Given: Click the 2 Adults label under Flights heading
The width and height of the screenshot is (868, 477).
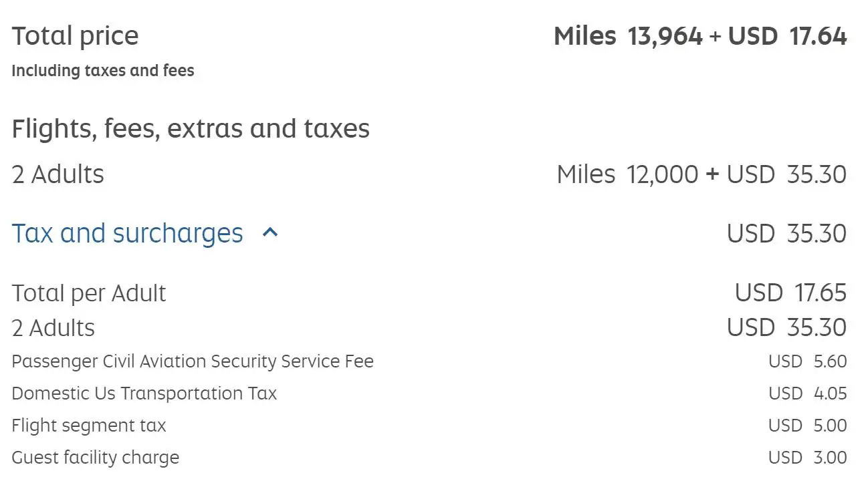Looking at the screenshot, I should click(58, 174).
